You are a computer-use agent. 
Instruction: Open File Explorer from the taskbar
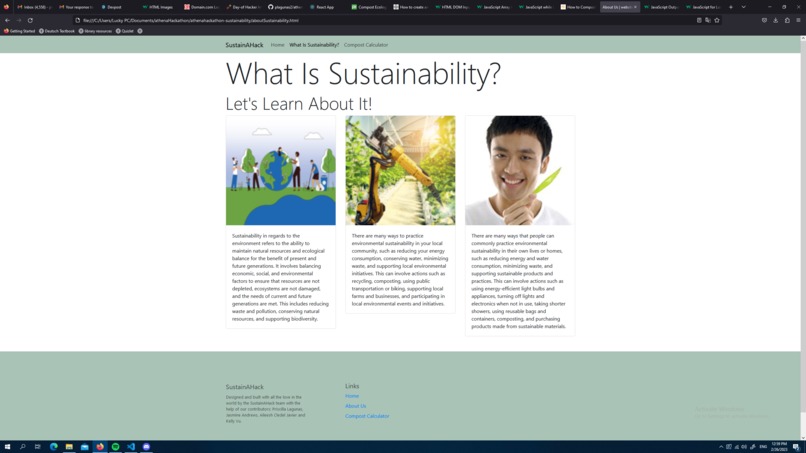pyautogui.click(x=69, y=447)
